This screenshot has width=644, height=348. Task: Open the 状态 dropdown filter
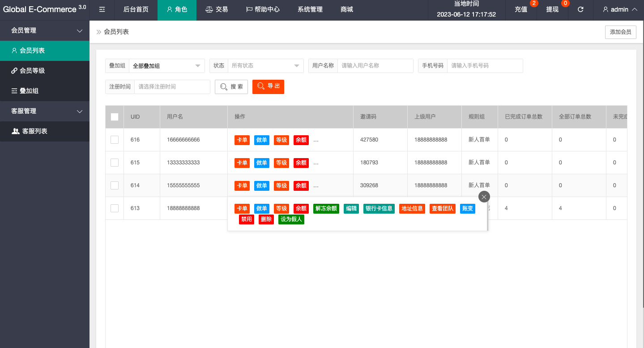pyautogui.click(x=265, y=66)
